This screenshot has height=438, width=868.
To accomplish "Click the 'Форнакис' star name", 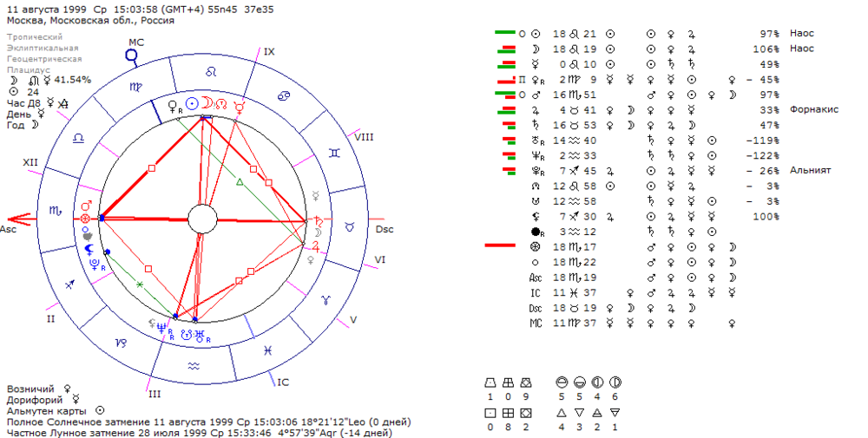I will point(814,109).
